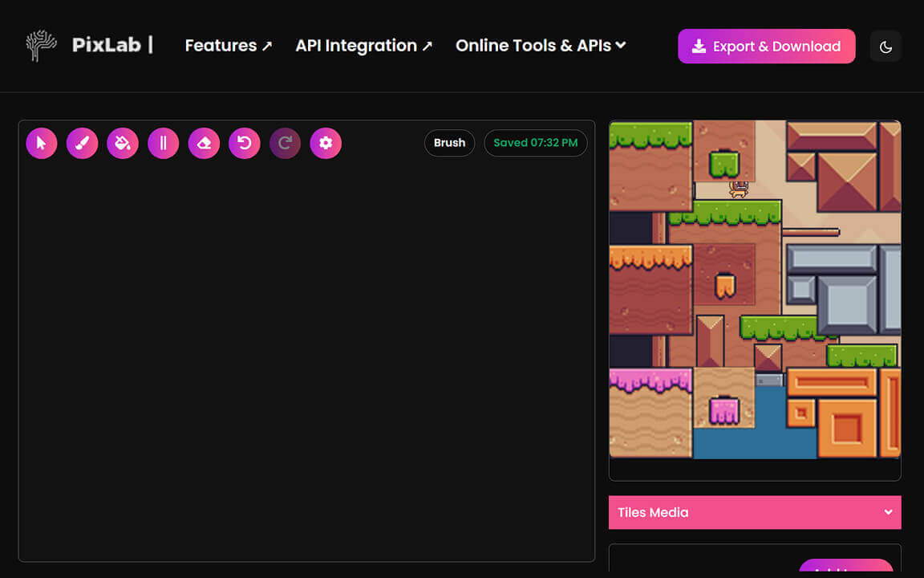Open the API Integration menu
Viewport: 924px width, 578px height.
coord(363,46)
